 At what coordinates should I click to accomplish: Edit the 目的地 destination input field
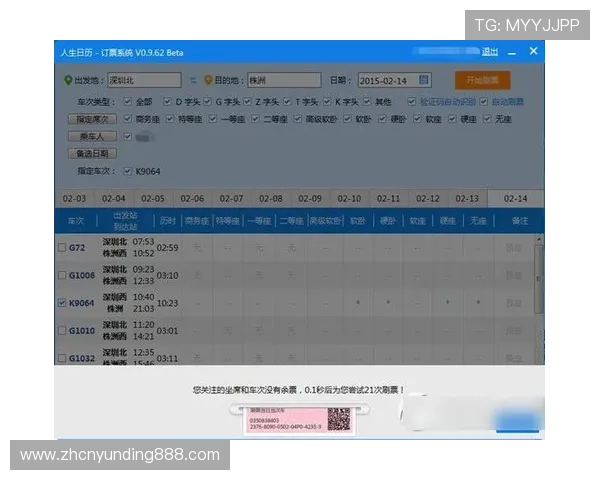pyautogui.click(x=284, y=80)
